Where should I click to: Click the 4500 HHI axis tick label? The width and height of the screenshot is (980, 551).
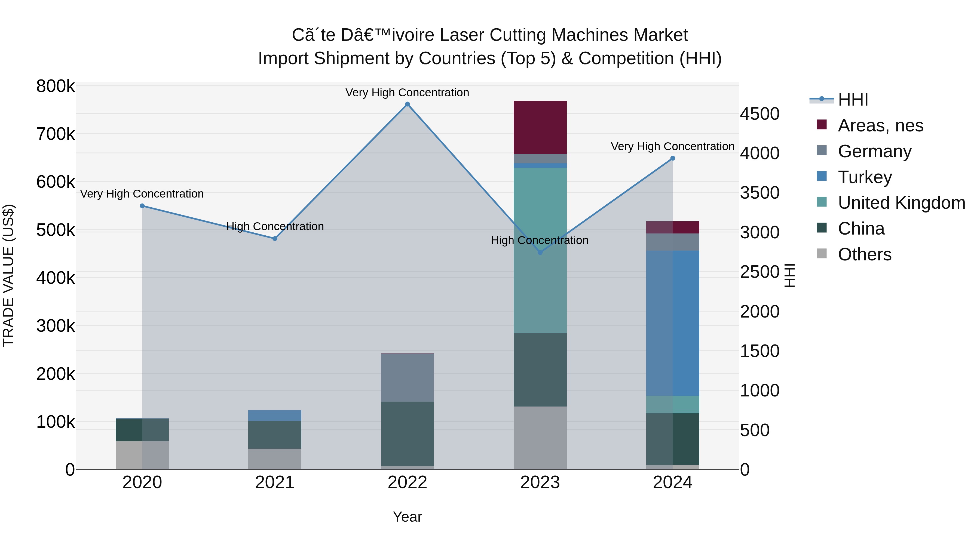[x=760, y=114]
